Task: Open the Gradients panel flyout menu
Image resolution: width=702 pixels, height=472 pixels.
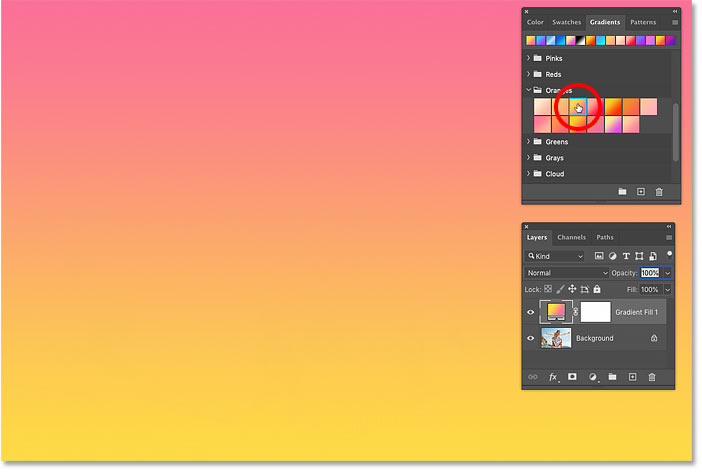Action: (675, 22)
